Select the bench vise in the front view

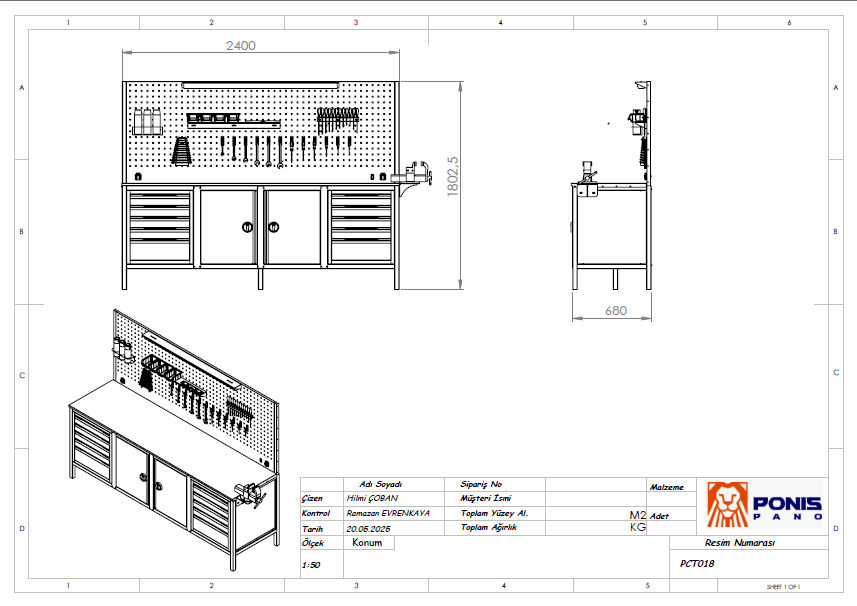(415, 175)
